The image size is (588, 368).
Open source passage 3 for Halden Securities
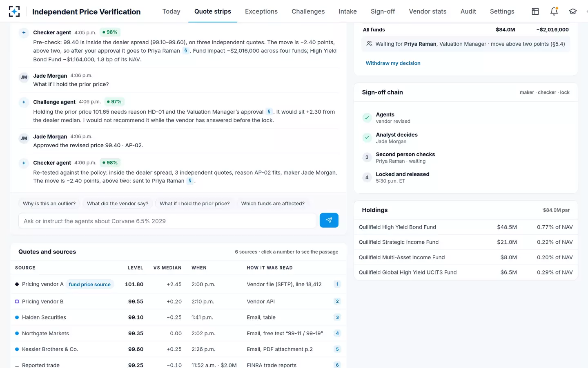337,317
